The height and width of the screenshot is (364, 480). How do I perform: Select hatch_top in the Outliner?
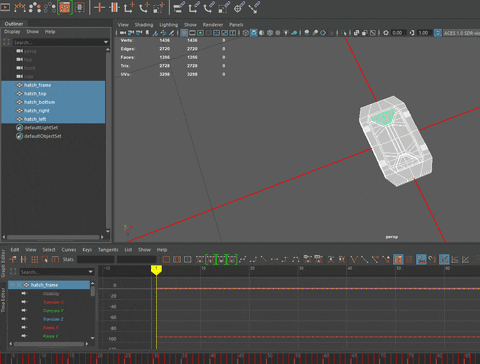(53, 94)
